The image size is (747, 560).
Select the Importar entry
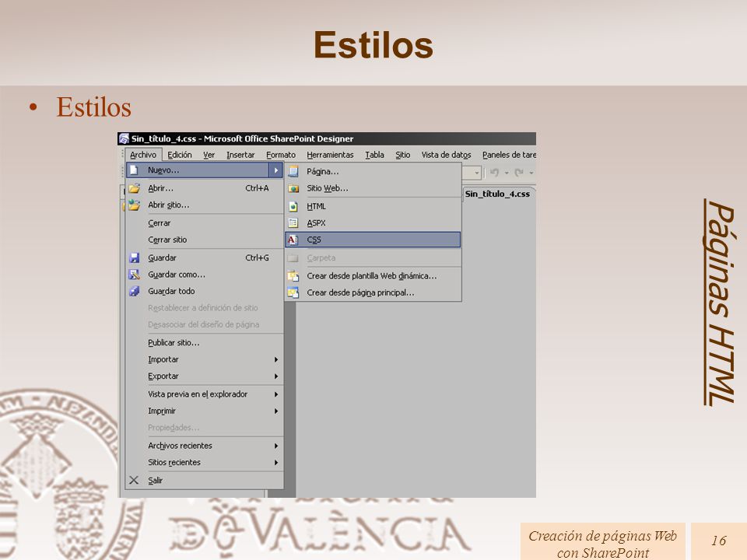point(205,359)
